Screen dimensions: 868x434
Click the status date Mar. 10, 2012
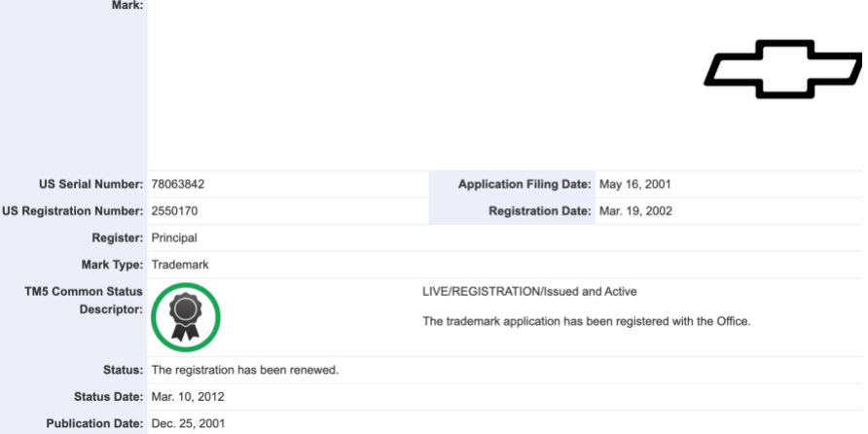pos(188,397)
